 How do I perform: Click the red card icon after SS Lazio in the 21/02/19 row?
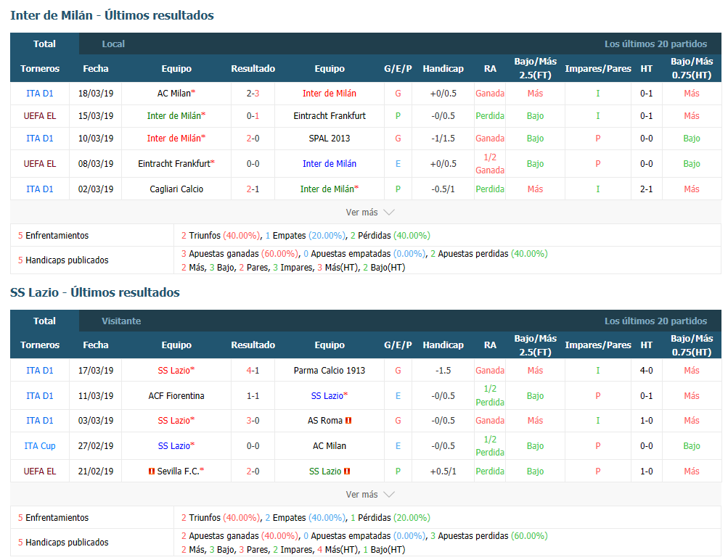[347, 471]
